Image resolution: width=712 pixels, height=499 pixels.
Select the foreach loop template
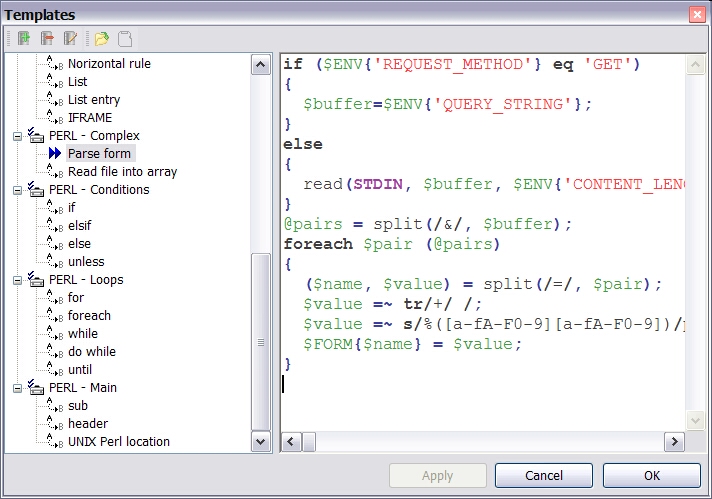pos(89,315)
